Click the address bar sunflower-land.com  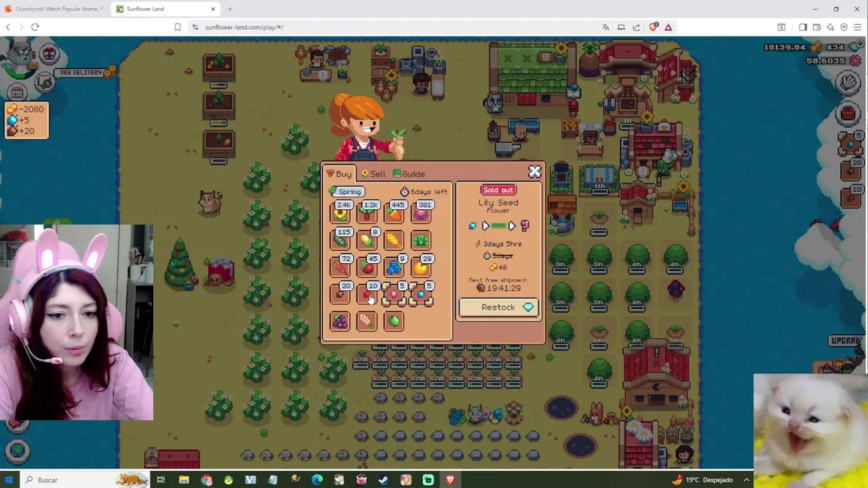(244, 27)
